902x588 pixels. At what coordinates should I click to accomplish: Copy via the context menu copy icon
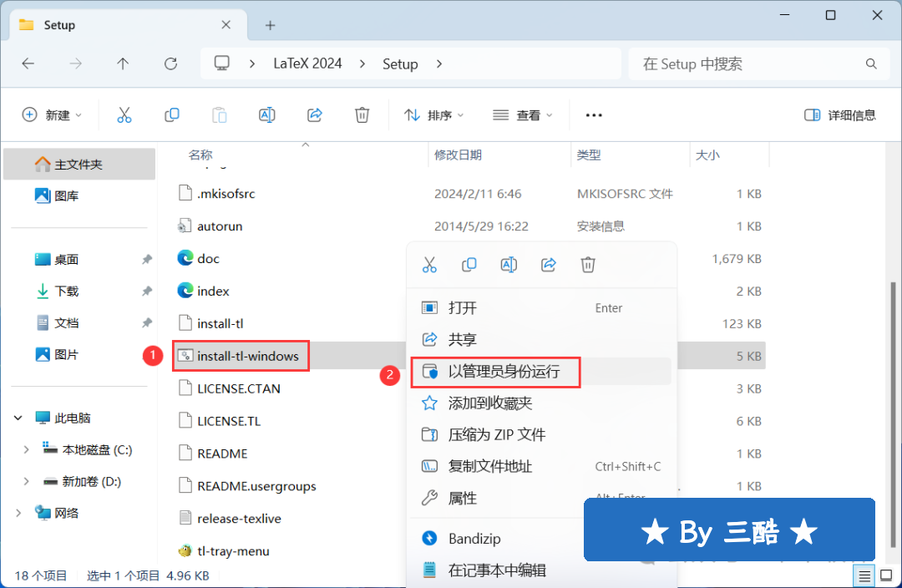(469, 265)
